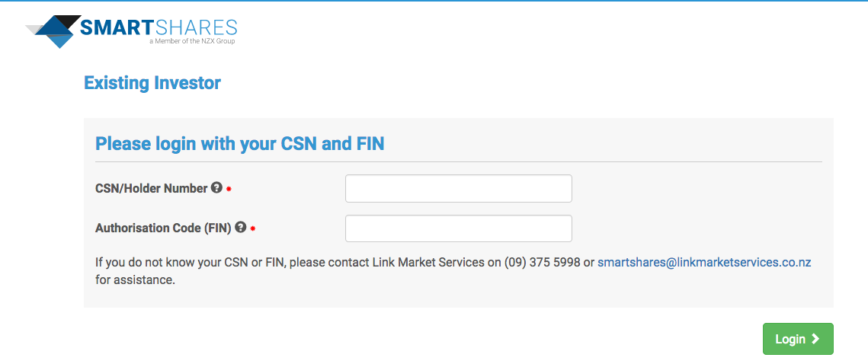Focus the CSN/Holder Number input field

(x=458, y=189)
